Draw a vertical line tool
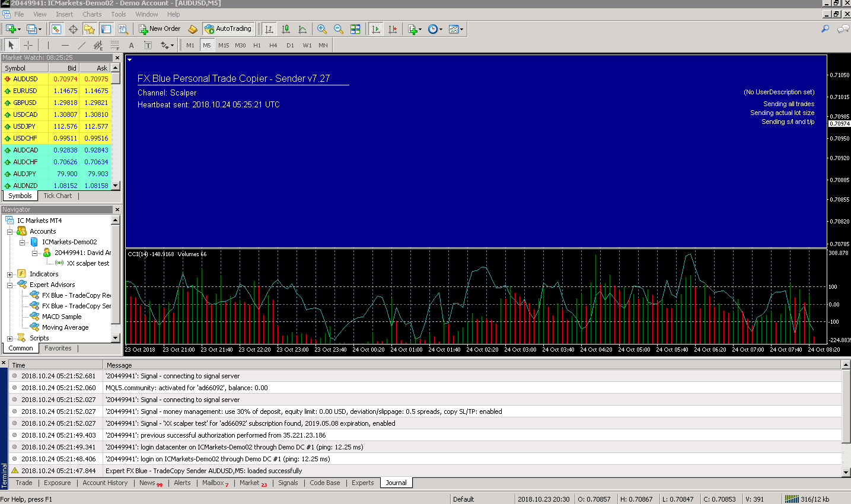Screen dimensions: 851x504 tap(48, 45)
